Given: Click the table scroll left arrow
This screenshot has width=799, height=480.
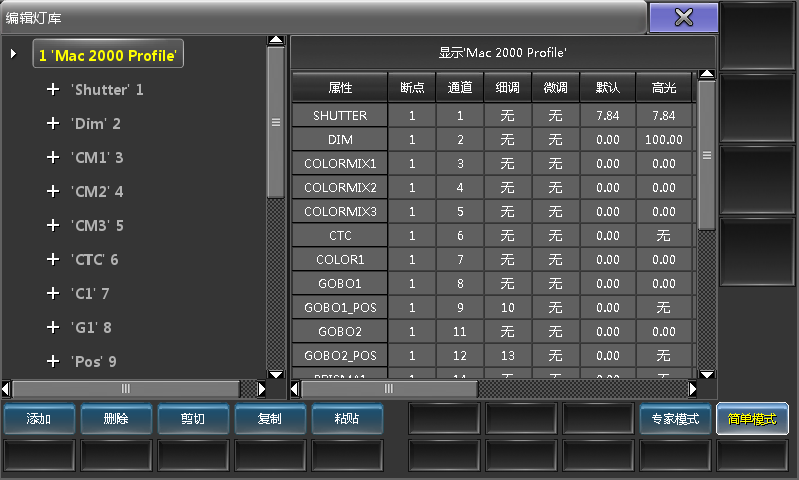Looking at the screenshot, I should tap(295, 389).
